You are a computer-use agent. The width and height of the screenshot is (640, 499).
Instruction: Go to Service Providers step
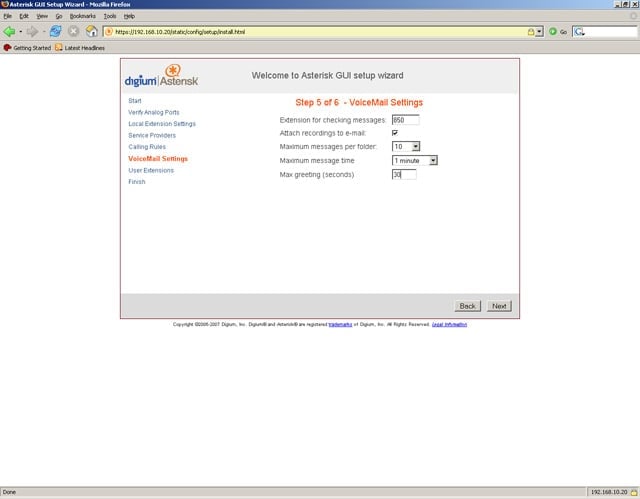point(152,135)
